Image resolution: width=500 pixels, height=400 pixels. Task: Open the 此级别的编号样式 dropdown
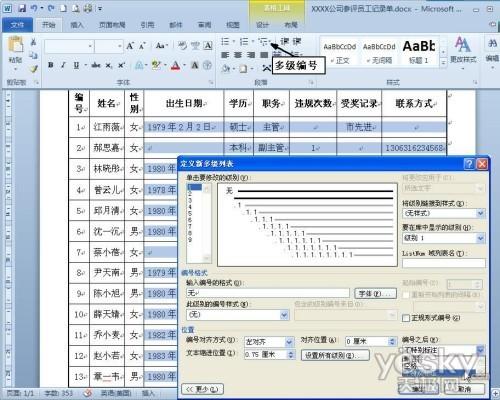click(x=284, y=315)
